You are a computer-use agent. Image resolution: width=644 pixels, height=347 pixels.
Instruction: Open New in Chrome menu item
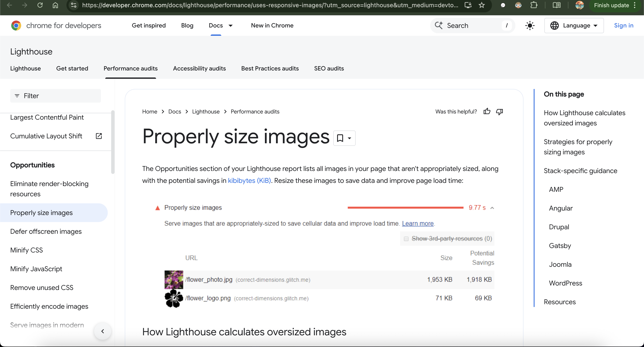pyautogui.click(x=272, y=26)
